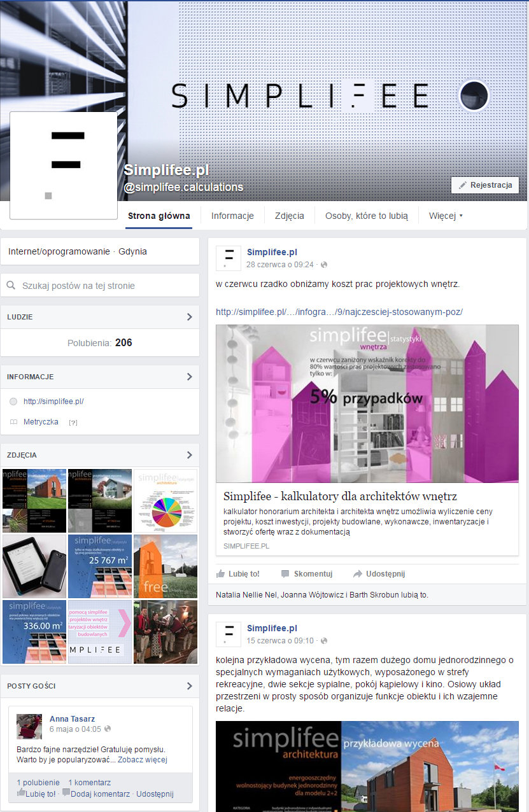Expand the Ludzie section arrow
Image resolution: width=529 pixels, height=812 pixels.
pos(189,317)
